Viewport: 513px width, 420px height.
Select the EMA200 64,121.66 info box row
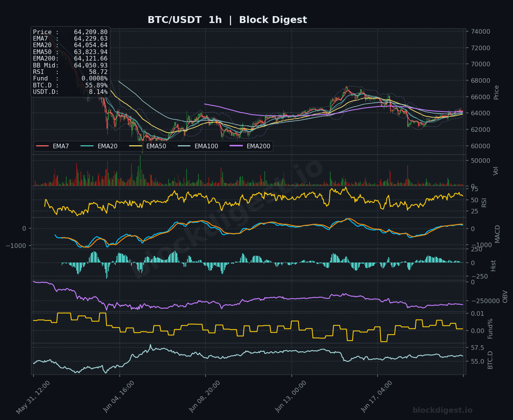pos(70,59)
